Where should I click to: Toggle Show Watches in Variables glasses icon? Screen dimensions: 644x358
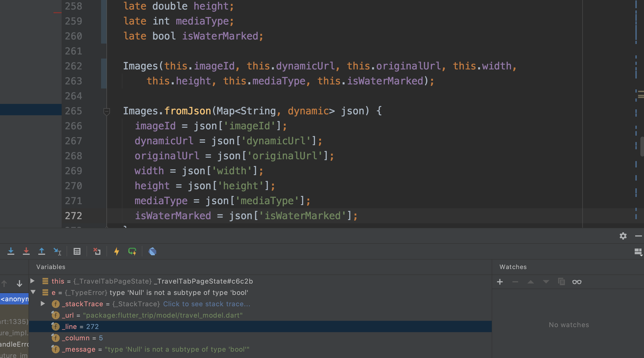point(577,282)
